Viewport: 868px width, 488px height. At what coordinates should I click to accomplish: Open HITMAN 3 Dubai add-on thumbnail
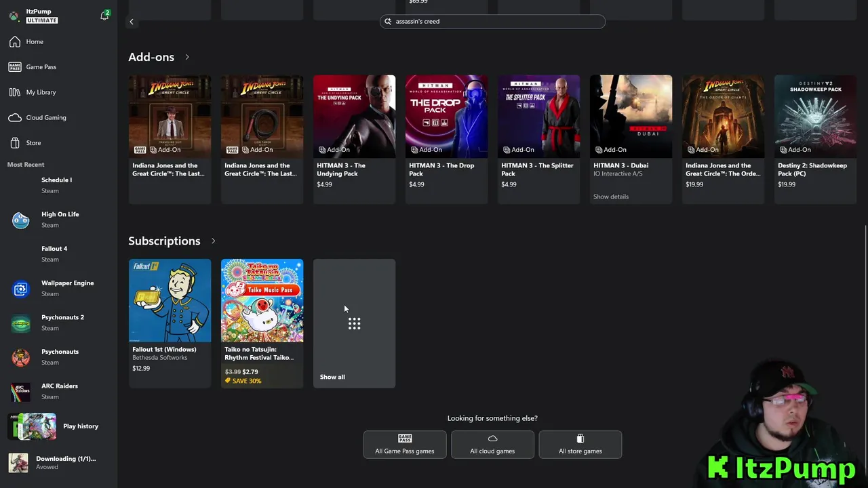point(631,116)
